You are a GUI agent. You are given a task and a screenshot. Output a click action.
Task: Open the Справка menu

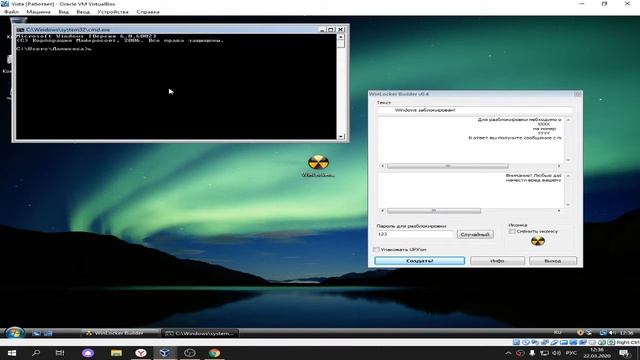(148, 12)
